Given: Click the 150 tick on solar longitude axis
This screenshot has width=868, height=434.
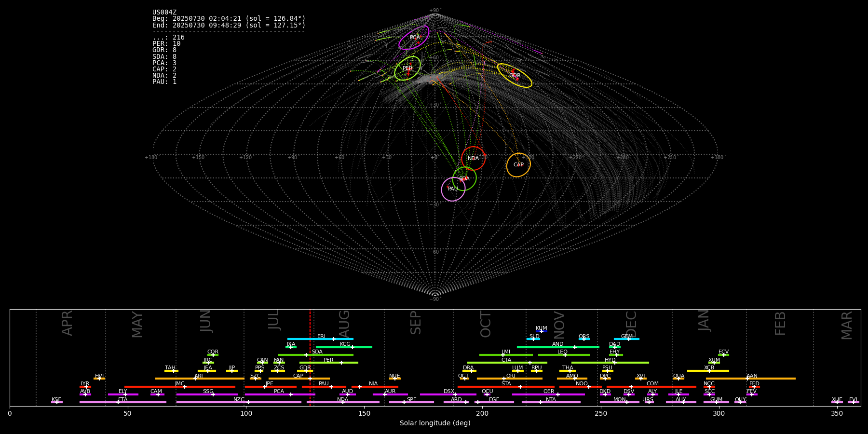Looking at the screenshot, I should click(364, 413).
